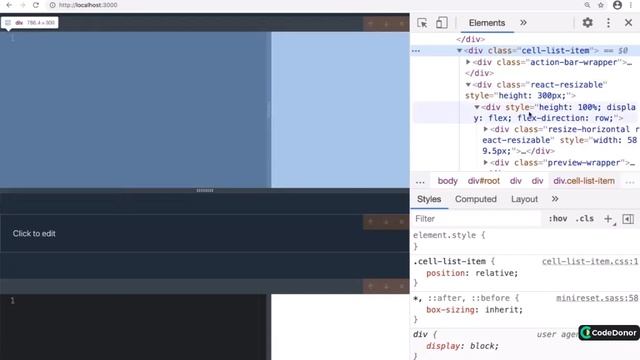Go forward in the browser
640x360 pixels.
coord(22,5)
